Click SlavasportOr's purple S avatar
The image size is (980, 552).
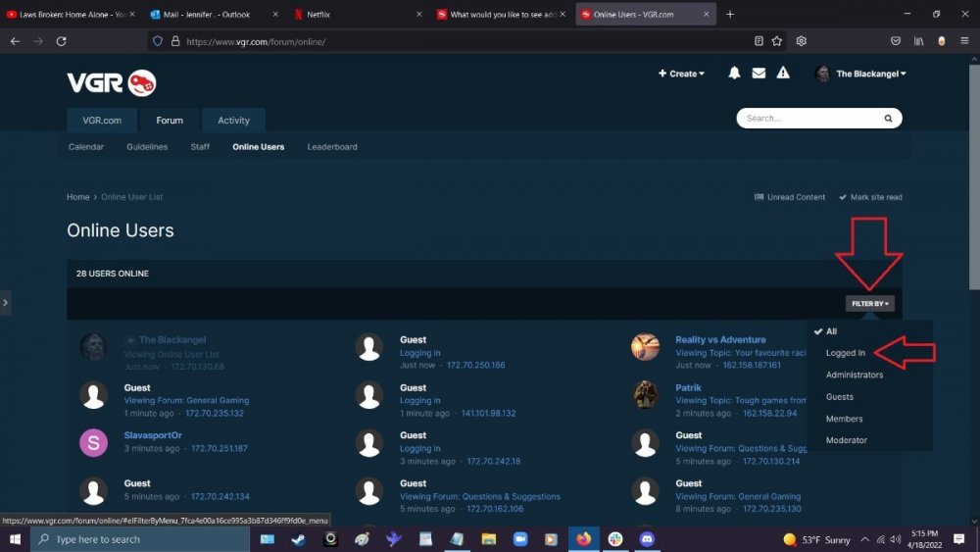tap(94, 442)
